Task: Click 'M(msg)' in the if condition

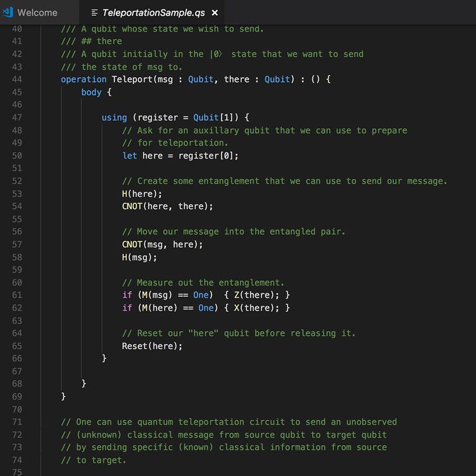Action: tap(157, 295)
